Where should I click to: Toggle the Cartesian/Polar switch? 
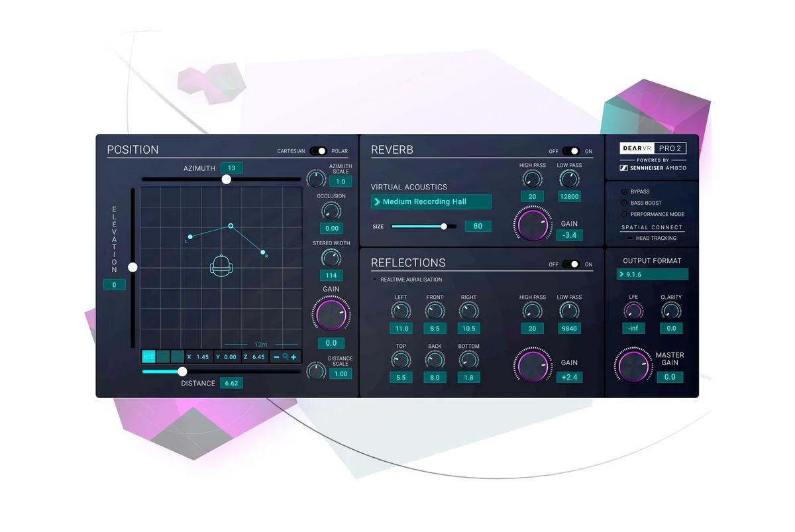click(x=318, y=151)
